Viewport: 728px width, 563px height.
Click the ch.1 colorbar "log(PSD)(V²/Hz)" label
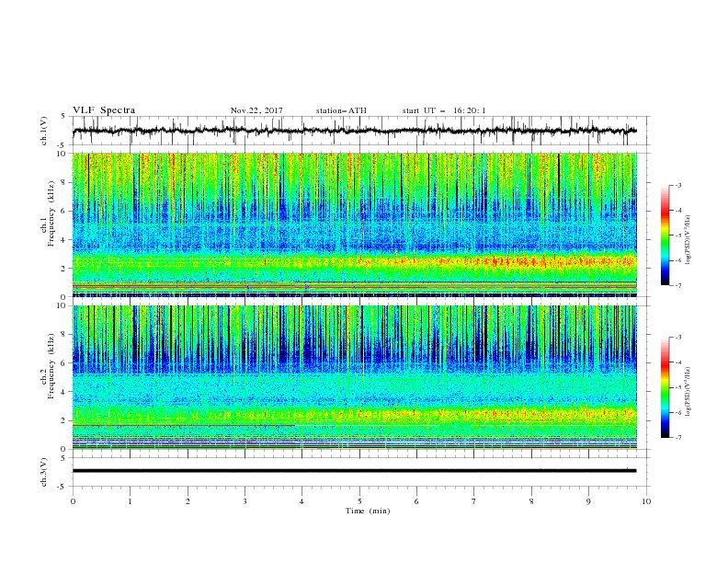click(x=688, y=240)
